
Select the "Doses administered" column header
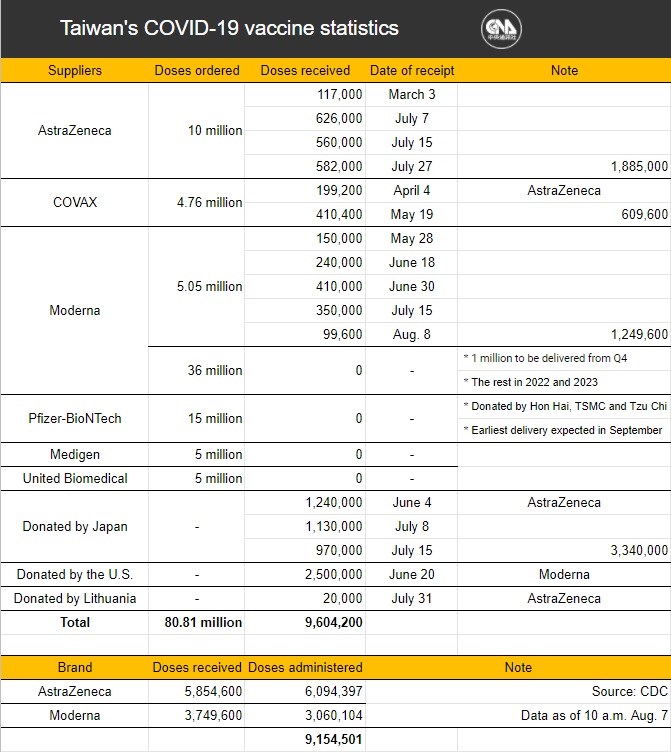pos(305,667)
